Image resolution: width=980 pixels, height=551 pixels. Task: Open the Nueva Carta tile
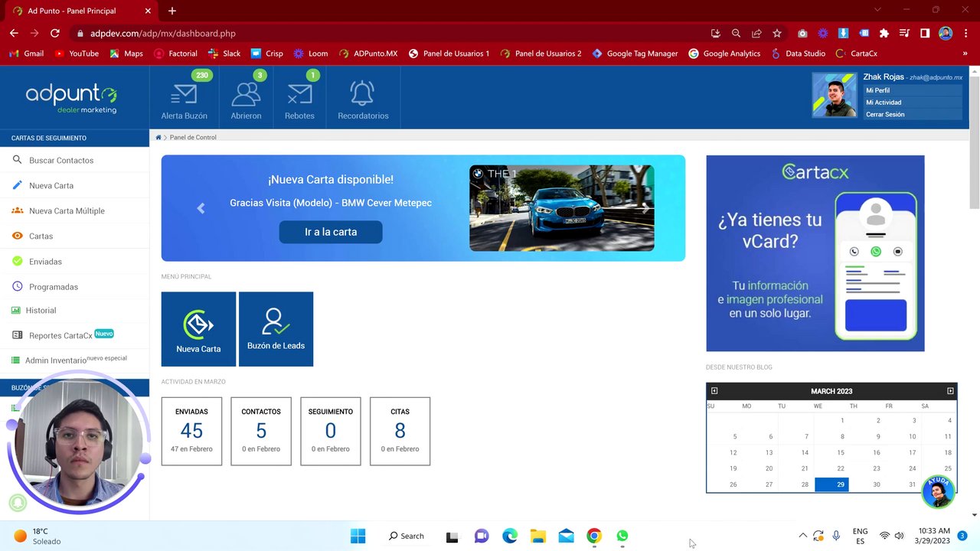(198, 329)
